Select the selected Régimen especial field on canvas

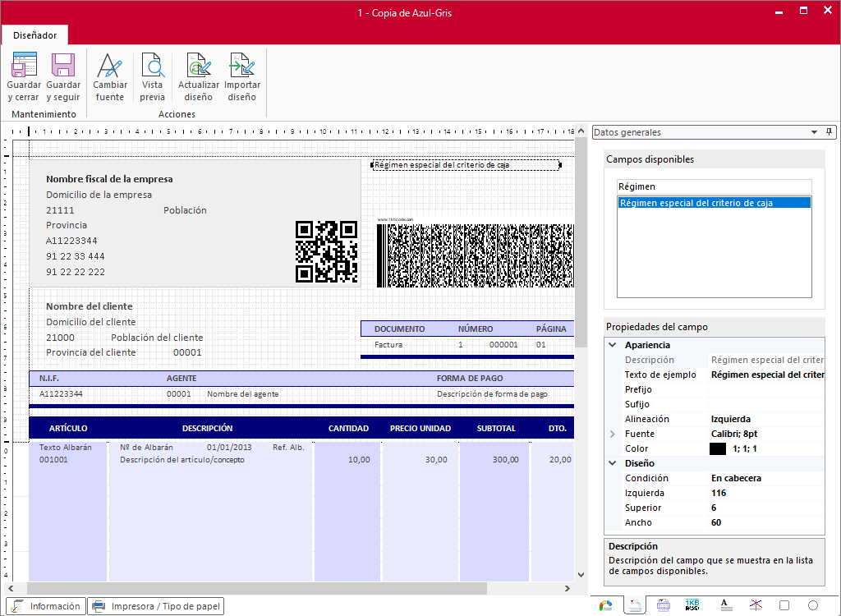coord(466,165)
